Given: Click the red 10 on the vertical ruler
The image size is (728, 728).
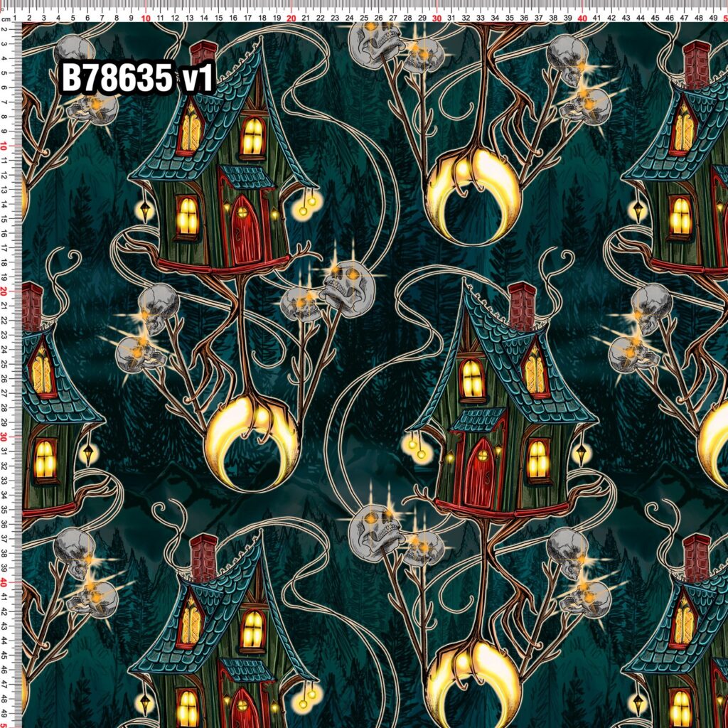Looking at the screenshot, I should pyautogui.click(x=4, y=146).
